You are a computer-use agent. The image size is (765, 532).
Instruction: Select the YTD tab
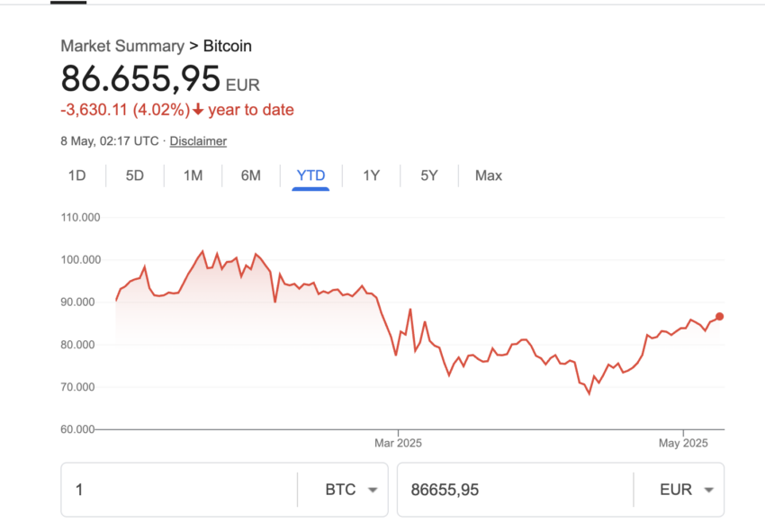(x=310, y=176)
